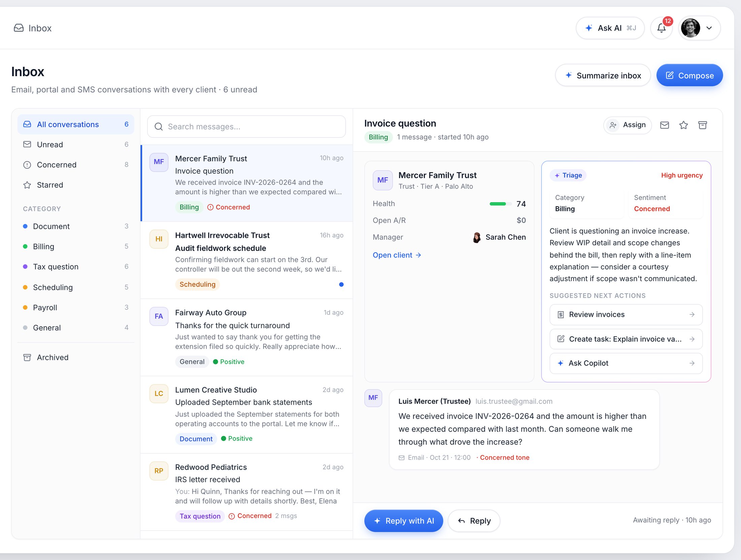Filter by Scheduling category
Viewport: 741px width, 560px height.
[76, 287]
